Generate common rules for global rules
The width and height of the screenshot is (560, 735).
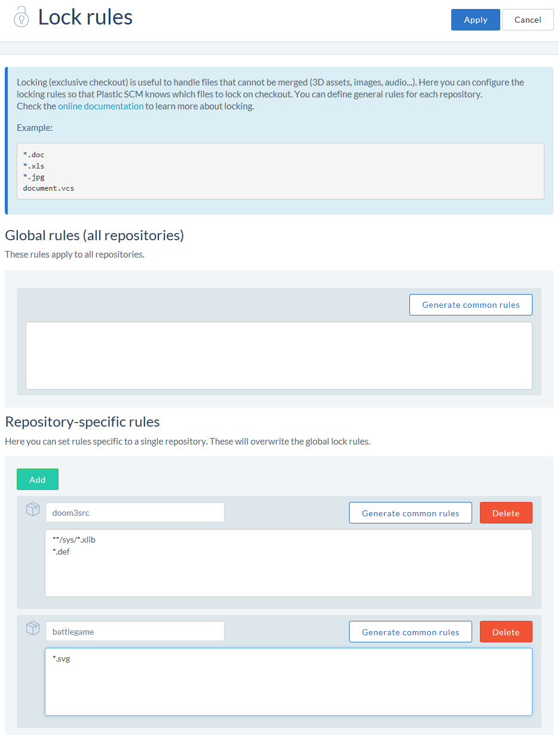point(471,305)
